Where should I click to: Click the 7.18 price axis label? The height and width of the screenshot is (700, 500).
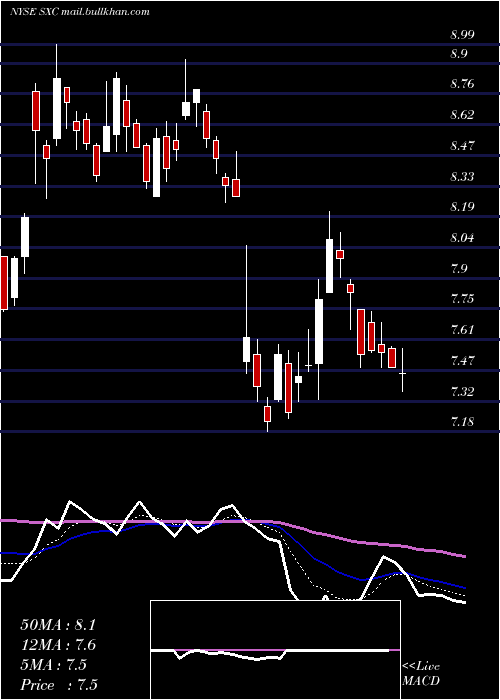[x=462, y=422]
